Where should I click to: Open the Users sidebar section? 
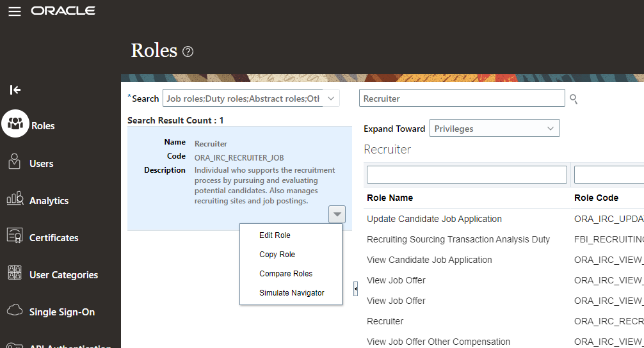coord(41,163)
